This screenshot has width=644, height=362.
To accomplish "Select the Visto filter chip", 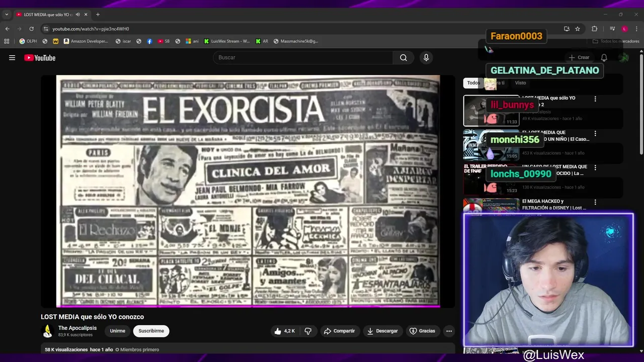I will pos(520,83).
